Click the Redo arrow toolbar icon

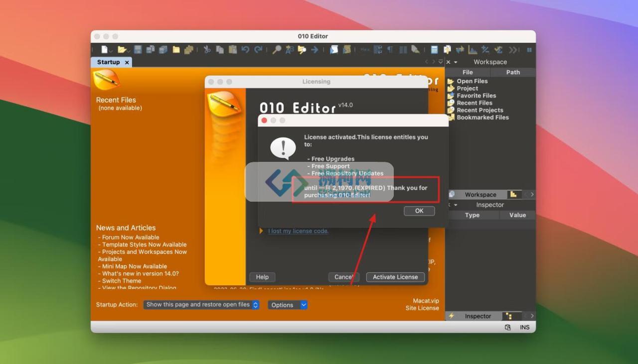click(x=258, y=49)
